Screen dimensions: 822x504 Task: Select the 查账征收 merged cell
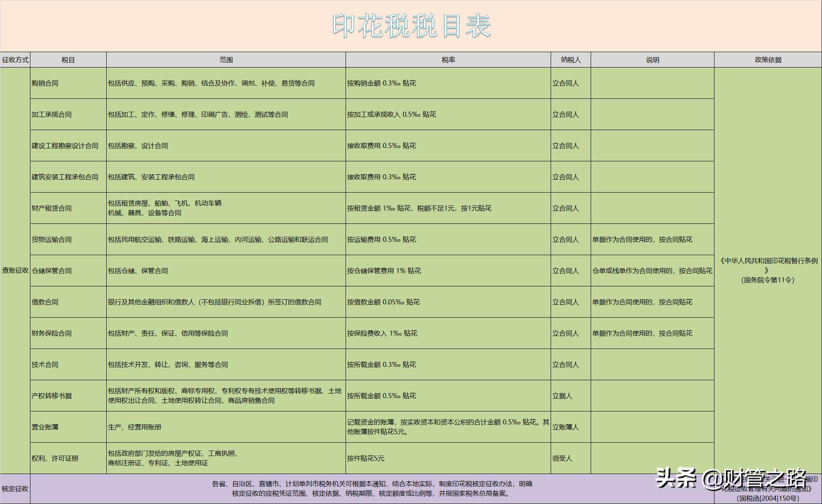coord(15,270)
